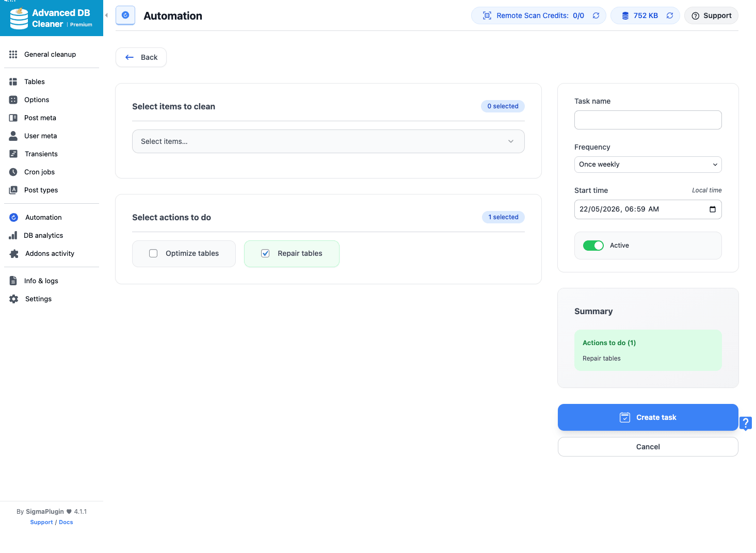Click the Settings gear icon
Screen dimensions: 756x553
[14, 299]
